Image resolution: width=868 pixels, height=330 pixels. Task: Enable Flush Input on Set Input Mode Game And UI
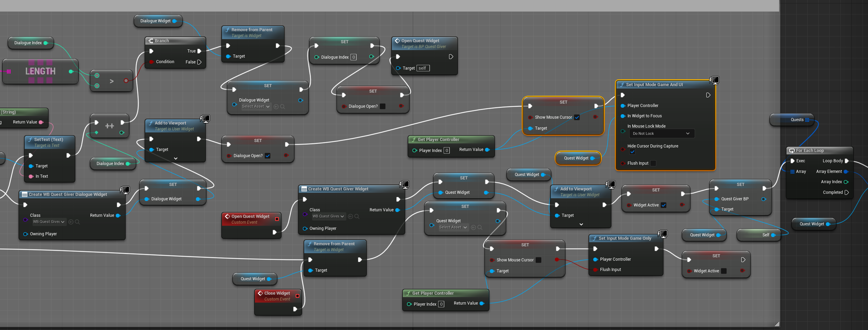click(x=653, y=163)
